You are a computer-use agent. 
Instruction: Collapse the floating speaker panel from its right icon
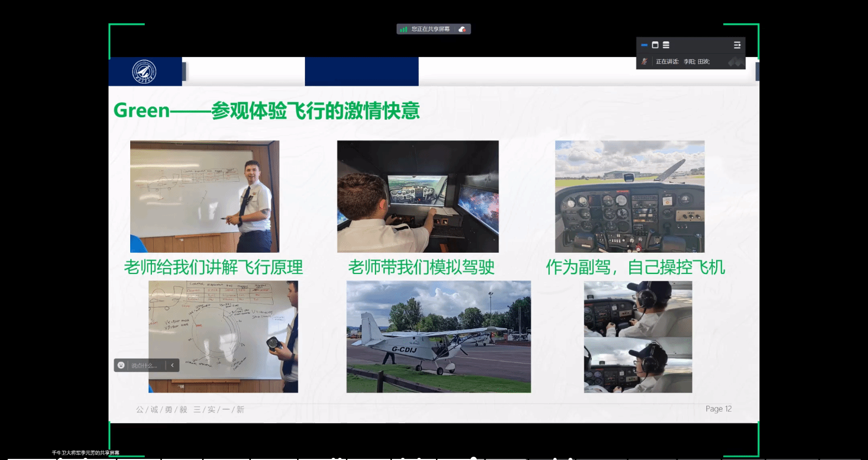tap(737, 45)
